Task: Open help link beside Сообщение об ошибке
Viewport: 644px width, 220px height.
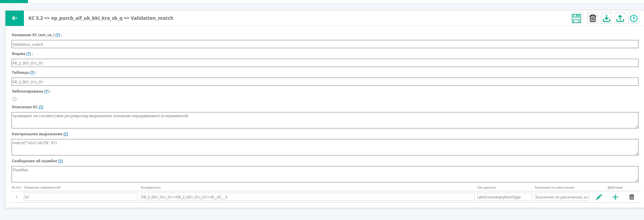Action: tap(60, 161)
